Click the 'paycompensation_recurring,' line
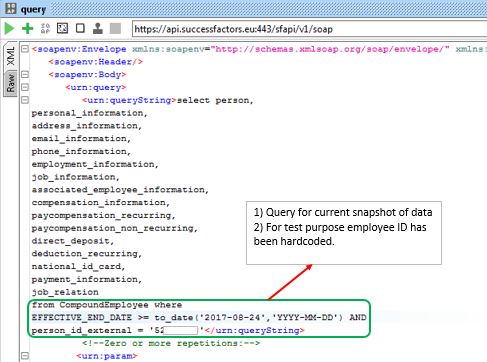487x362 pixels. (x=103, y=215)
